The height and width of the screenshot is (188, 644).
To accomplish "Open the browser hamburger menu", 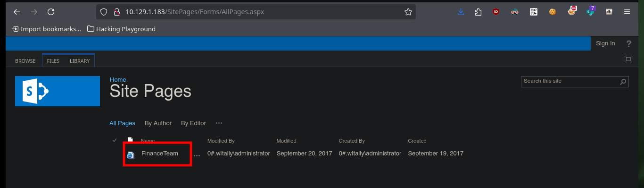I will coord(627,12).
